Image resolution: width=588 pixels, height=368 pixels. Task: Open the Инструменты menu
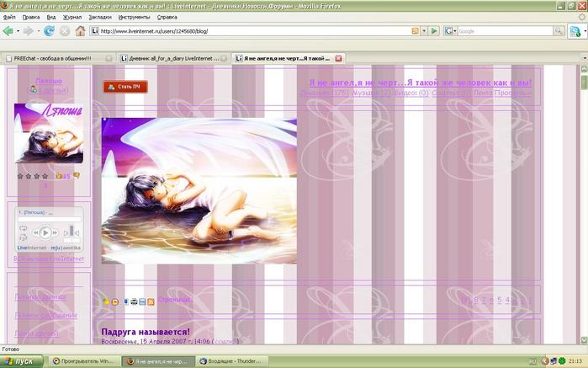tap(134, 18)
